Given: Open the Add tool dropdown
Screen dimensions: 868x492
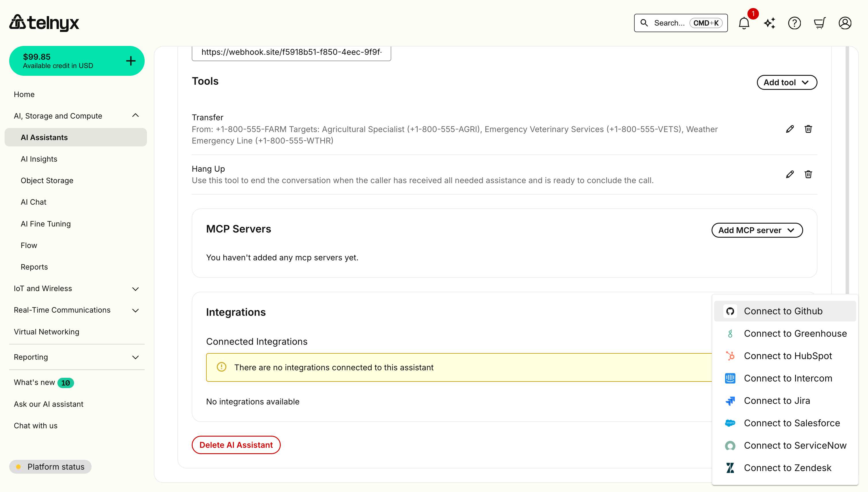Looking at the screenshot, I should [787, 82].
